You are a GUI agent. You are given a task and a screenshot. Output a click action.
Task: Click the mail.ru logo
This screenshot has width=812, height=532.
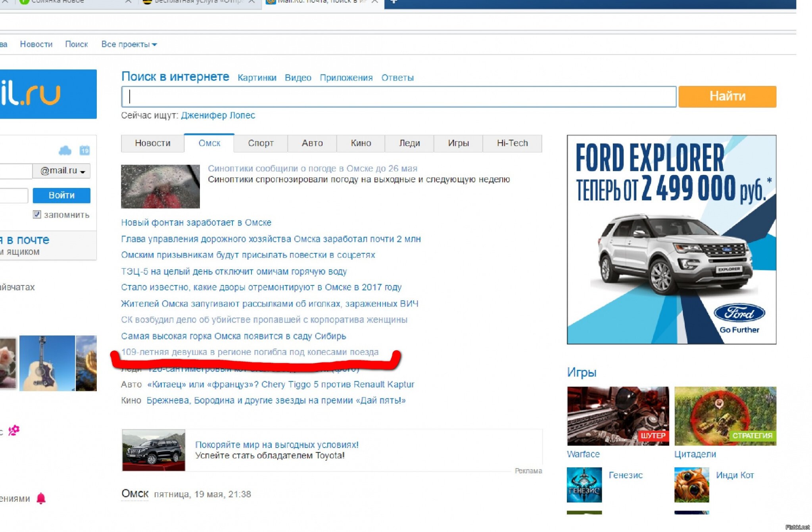click(48, 94)
